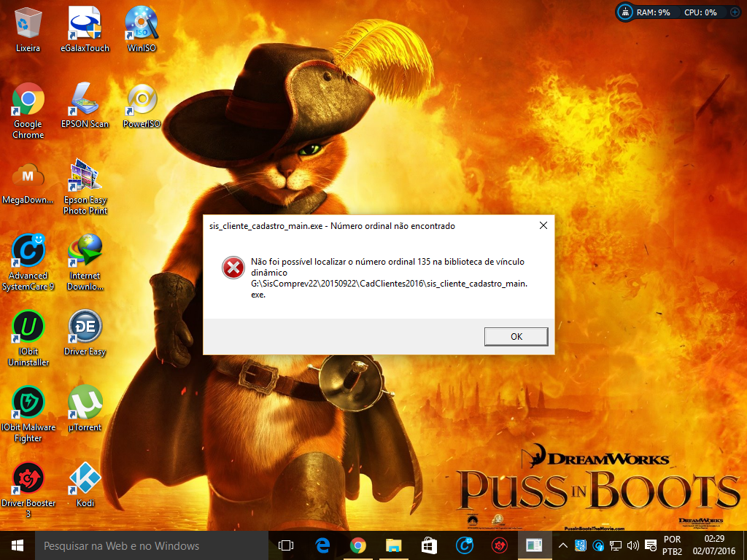The width and height of the screenshot is (747, 560).
Task: Click the Pesquisar na Web search box
Action: 152,545
